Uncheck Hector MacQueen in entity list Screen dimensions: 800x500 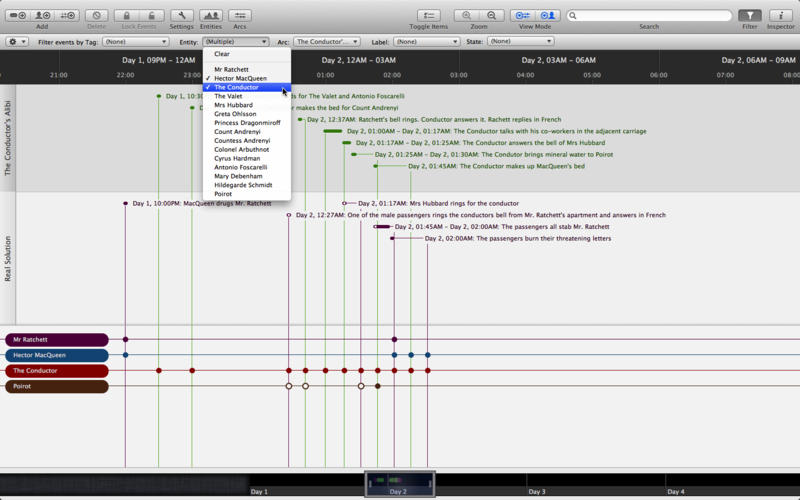click(x=241, y=78)
